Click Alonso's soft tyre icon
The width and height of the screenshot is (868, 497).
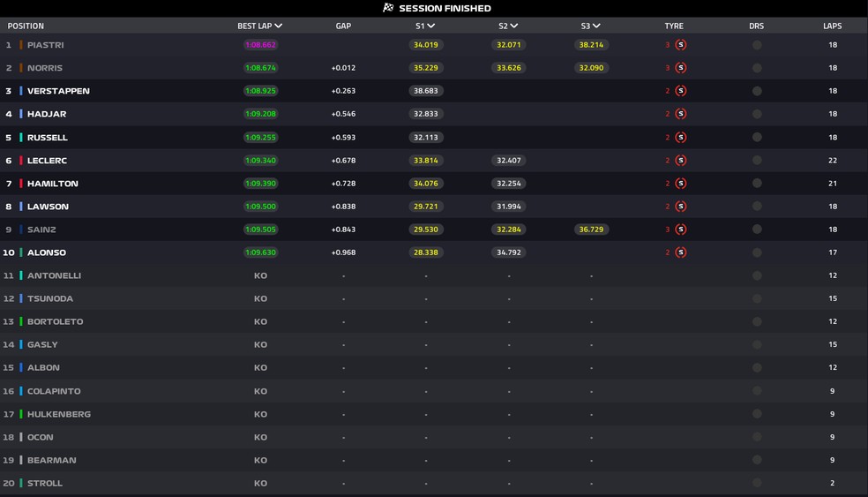[x=680, y=252]
